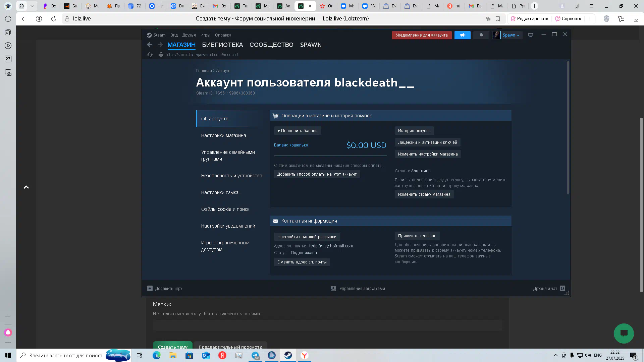Viewport: 644px width, 362px height.
Task: Click the Создать тему button
Action: click(173, 345)
